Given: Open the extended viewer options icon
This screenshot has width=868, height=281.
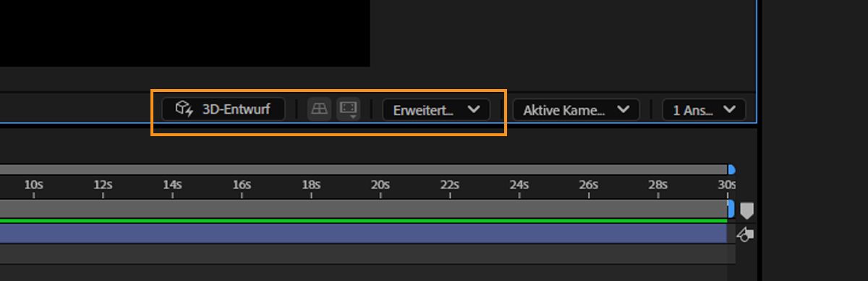Looking at the screenshot, I should (x=349, y=109).
